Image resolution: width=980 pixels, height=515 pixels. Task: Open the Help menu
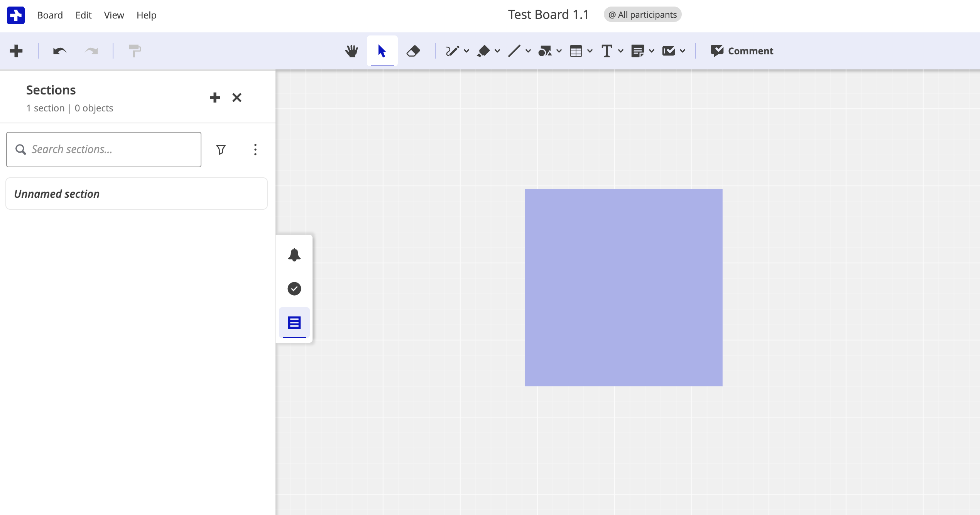[x=146, y=15]
